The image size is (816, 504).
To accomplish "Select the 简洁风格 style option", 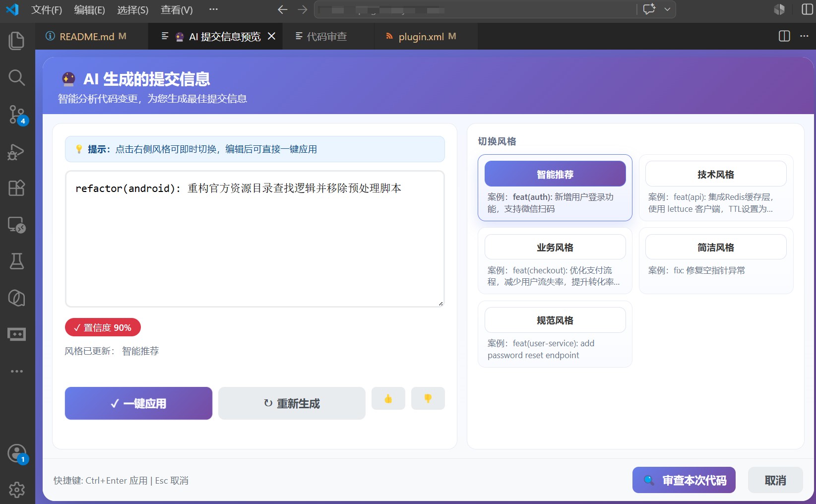I will [716, 247].
